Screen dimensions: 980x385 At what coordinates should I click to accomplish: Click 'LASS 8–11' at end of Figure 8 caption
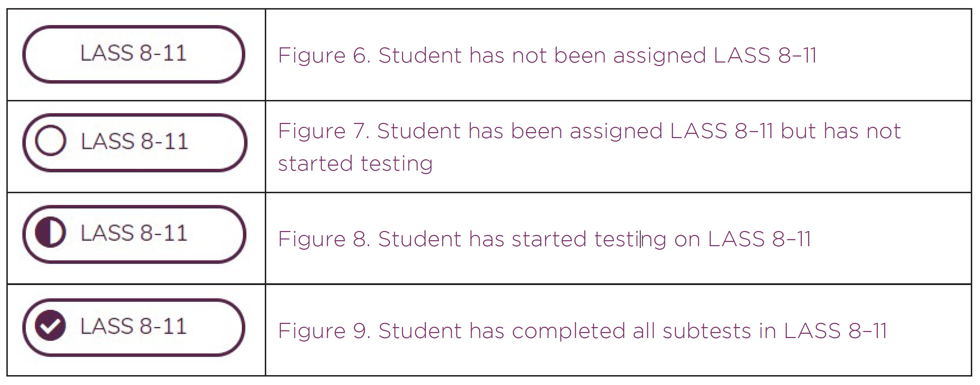(x=759, y=239)
